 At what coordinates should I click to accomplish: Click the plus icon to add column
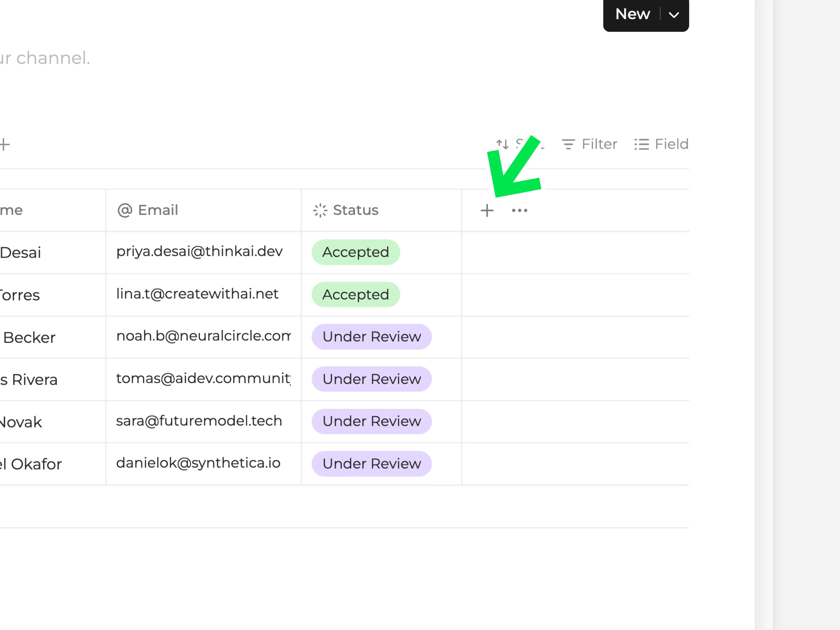pos(487,210)
